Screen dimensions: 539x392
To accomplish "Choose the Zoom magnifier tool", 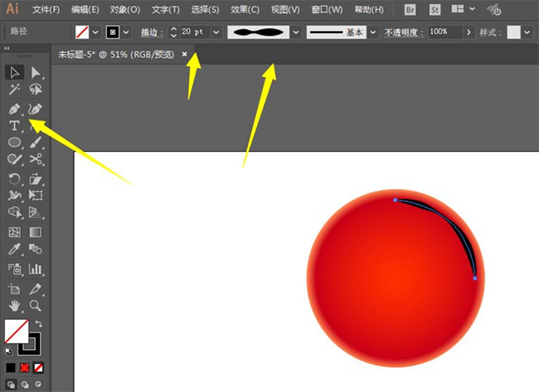I will [x=36, y=306].
